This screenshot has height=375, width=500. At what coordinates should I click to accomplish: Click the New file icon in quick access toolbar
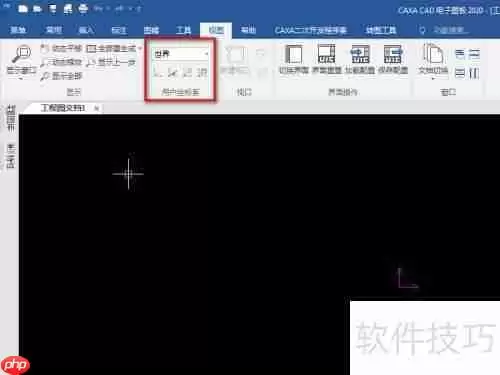pyautogui.click(x=23, y=9)
